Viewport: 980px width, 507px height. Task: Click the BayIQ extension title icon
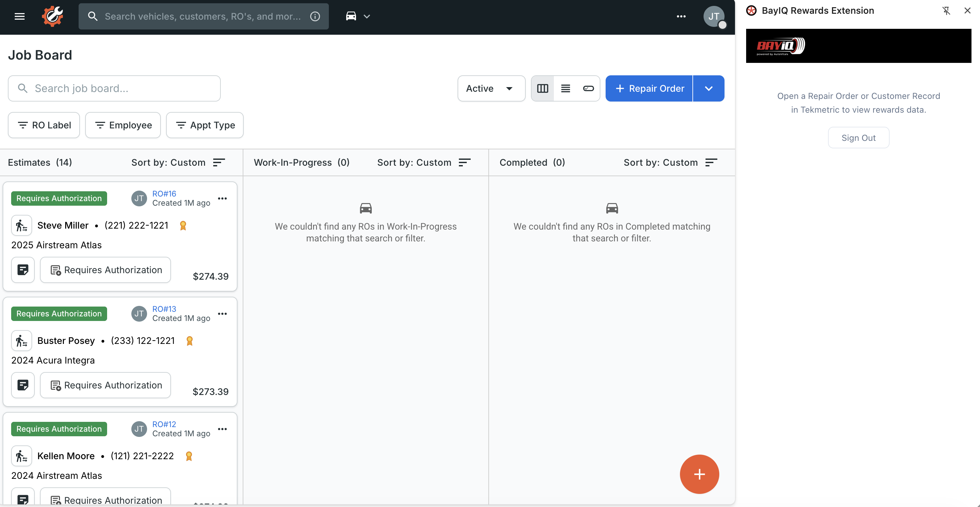(x=751, y=11)
